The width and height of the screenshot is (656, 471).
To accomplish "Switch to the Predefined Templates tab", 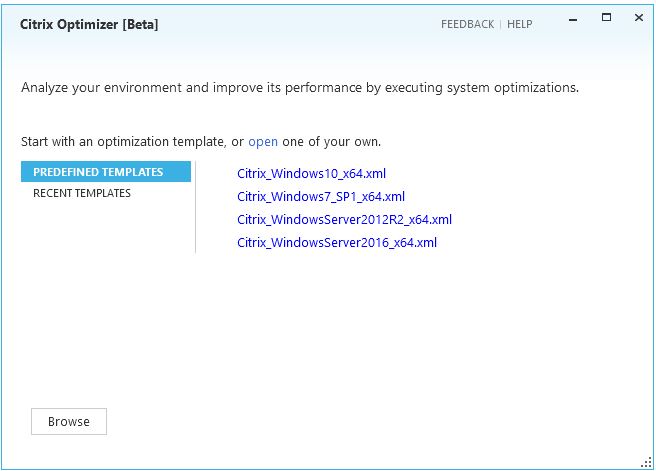I will coord(106,172).
